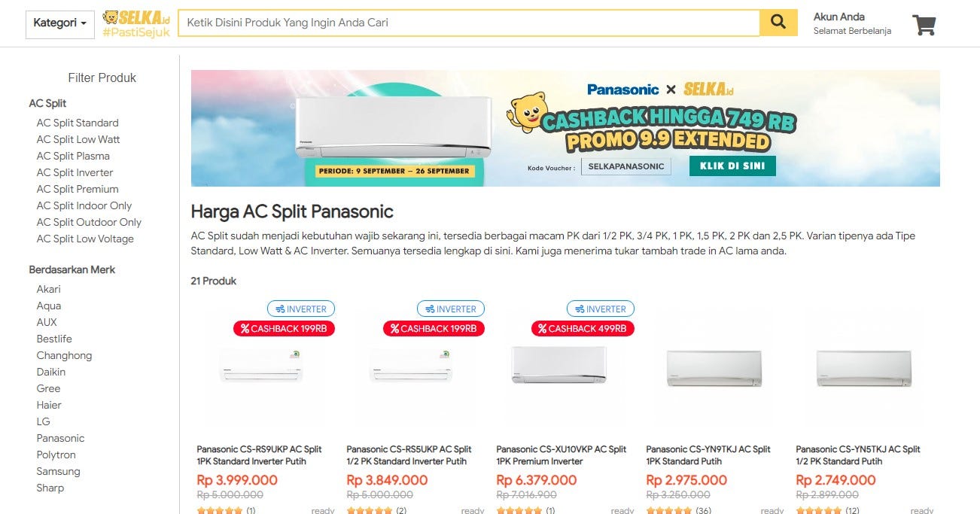This screenshot has width=980, height=514.
Task: Filter by AC Split Low Watt
Action: (x=78, y=139)
